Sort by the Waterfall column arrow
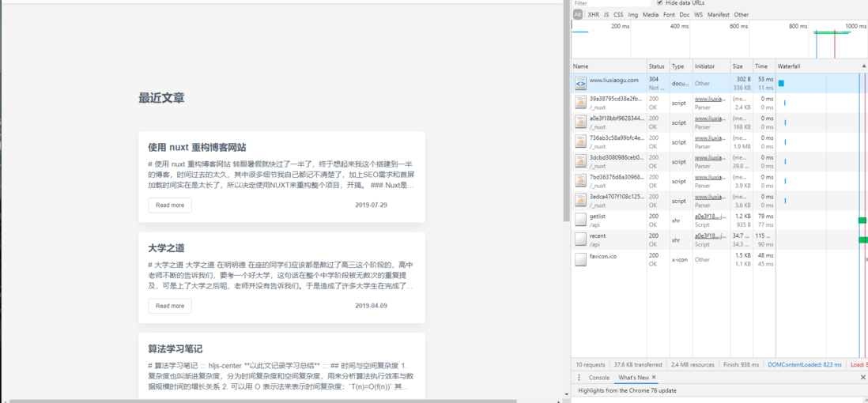Image resolution: width=868 pixels, height=403 pixels. coord(864,66)
